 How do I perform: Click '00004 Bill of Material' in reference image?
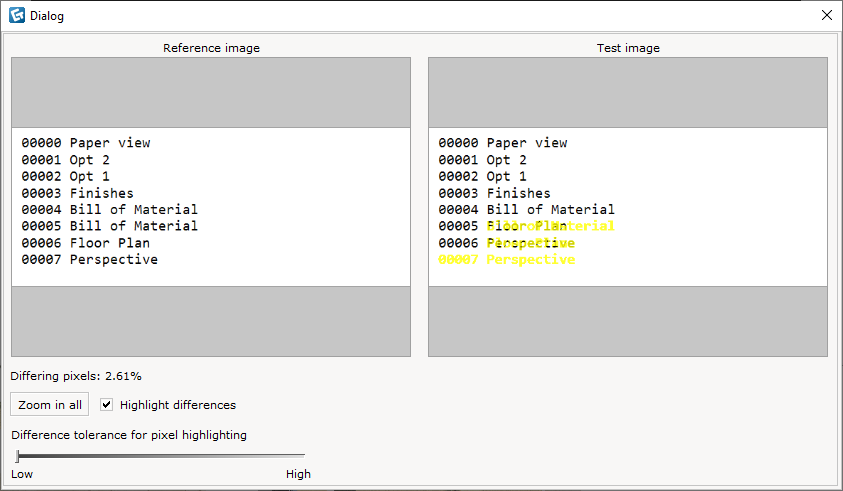point(110,209)
